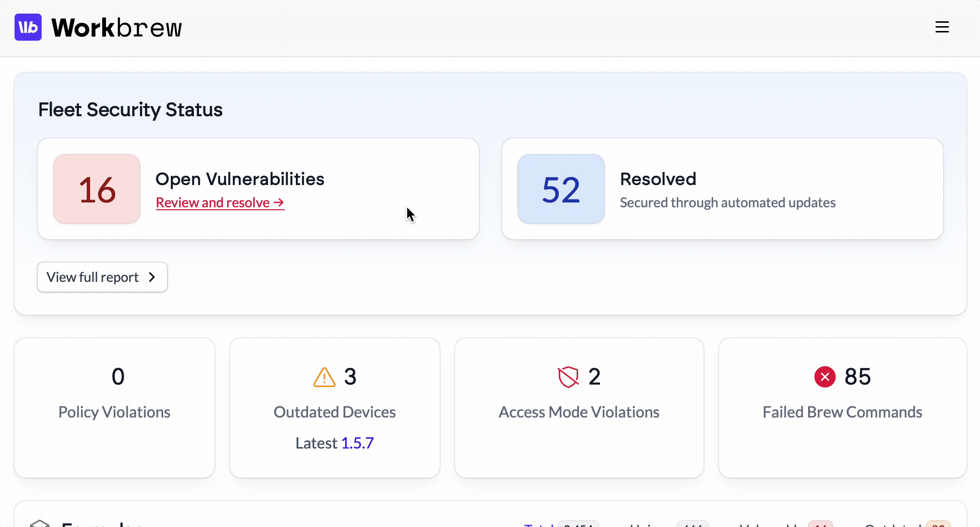This screenshot has height=527, width=980.
Task: Click the Access Mode Violations shield icon
Action: (568, 377)
